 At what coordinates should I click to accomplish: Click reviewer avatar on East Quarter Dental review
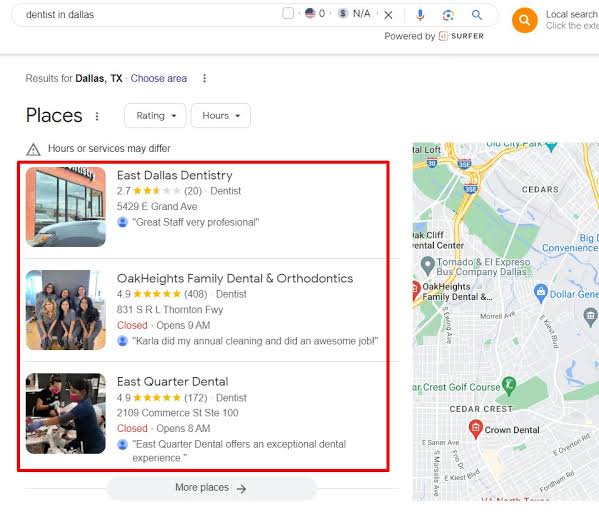click(122, 444)
